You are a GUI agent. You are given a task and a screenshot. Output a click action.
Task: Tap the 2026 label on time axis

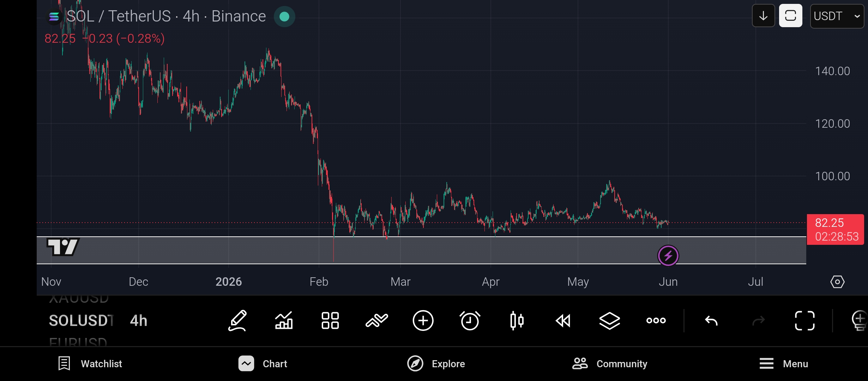tap(229, 282)
